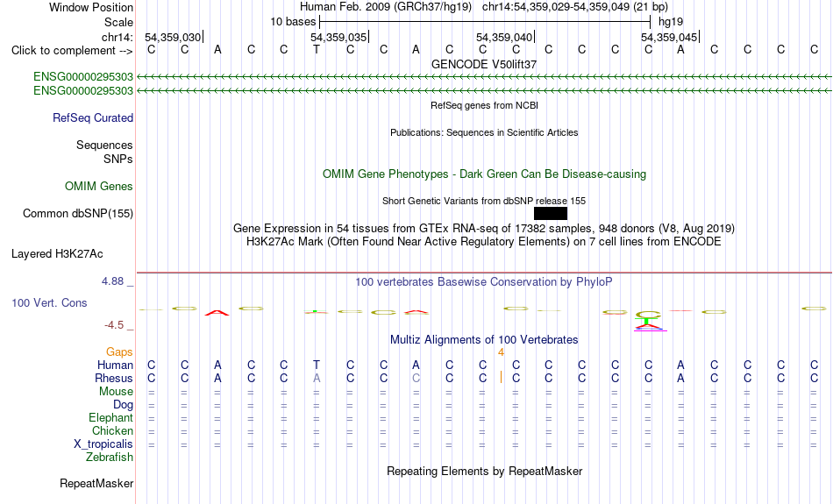Click the tall stacked PhyloP logo with green T

[649, 321]
